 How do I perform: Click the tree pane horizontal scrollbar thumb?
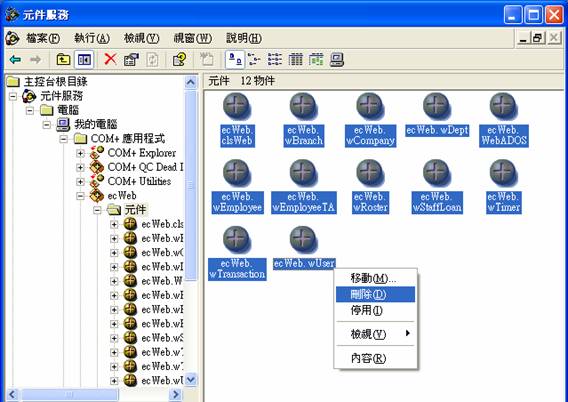70,394
